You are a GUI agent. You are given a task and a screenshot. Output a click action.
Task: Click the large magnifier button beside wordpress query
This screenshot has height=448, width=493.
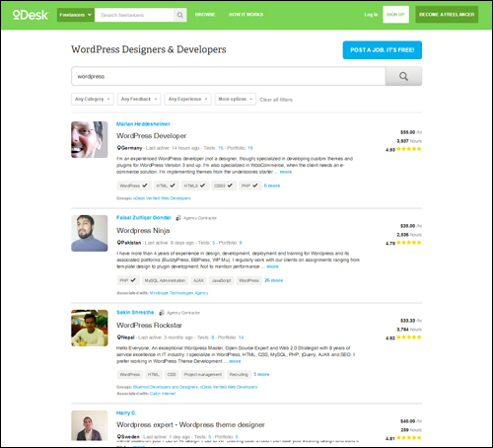[403, 76]
